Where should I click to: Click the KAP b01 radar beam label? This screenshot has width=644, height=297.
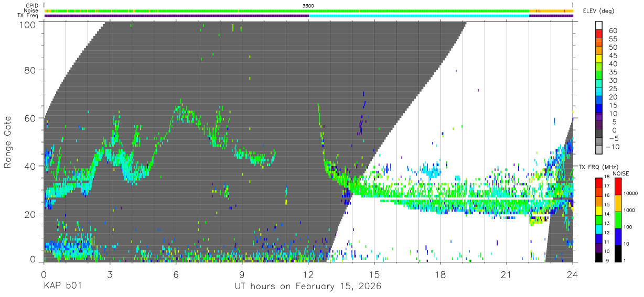tap(63, 286)
